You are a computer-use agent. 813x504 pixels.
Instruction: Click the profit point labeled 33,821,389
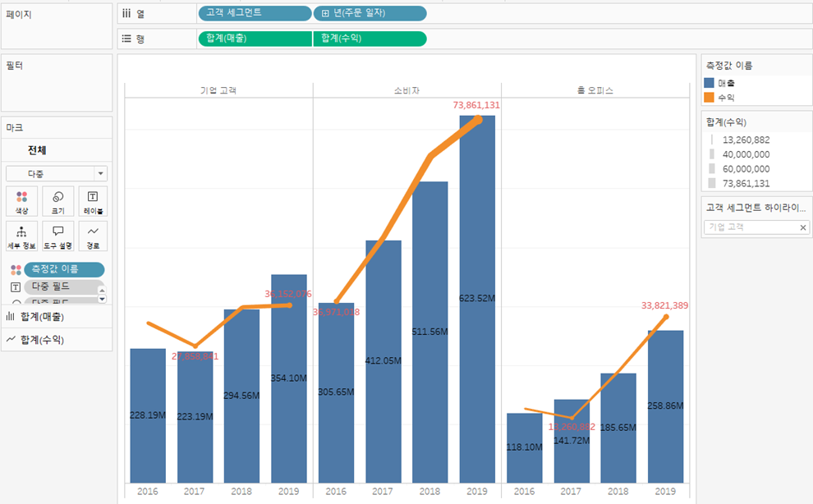coord(666,316)
